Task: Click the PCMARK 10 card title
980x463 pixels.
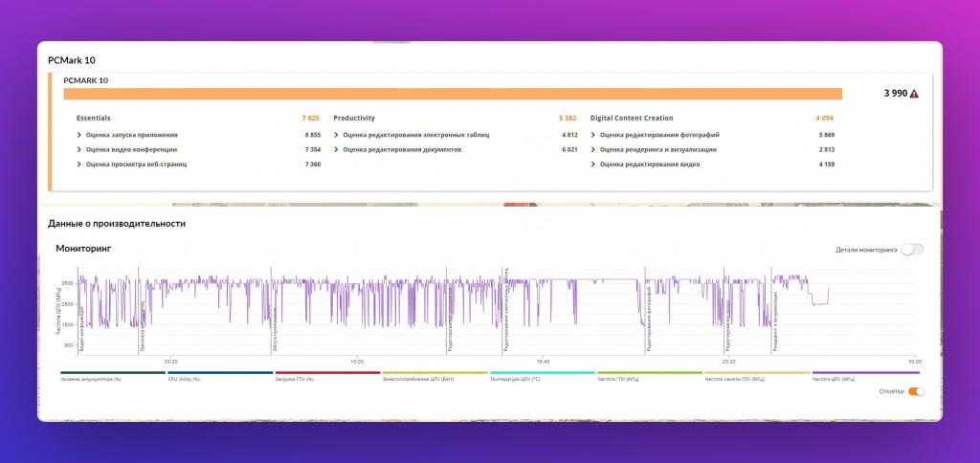Action: click(85, 80)
